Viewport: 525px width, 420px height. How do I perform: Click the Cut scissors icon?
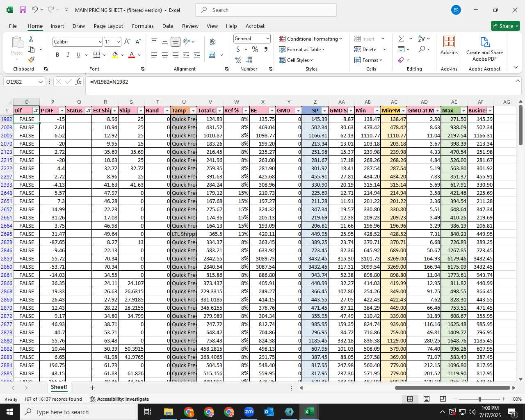[31, 39]
